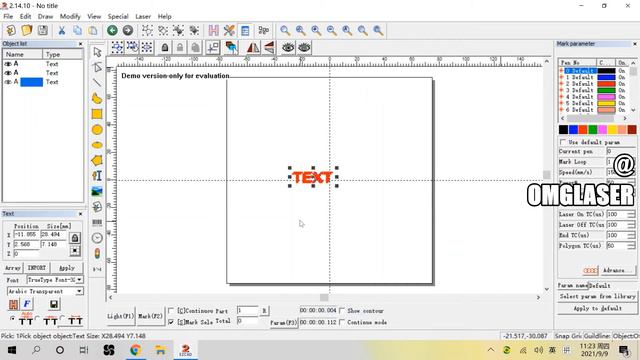Click the open-eye Show objects icon
640x360 pixels.
click(288, 48)
